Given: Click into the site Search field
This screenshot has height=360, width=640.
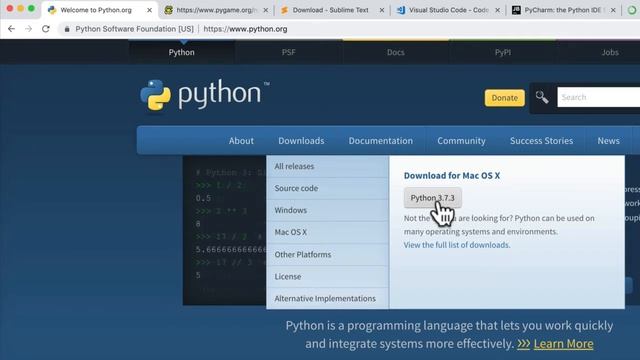Looking at the screenshot, I should coord(598,97).
